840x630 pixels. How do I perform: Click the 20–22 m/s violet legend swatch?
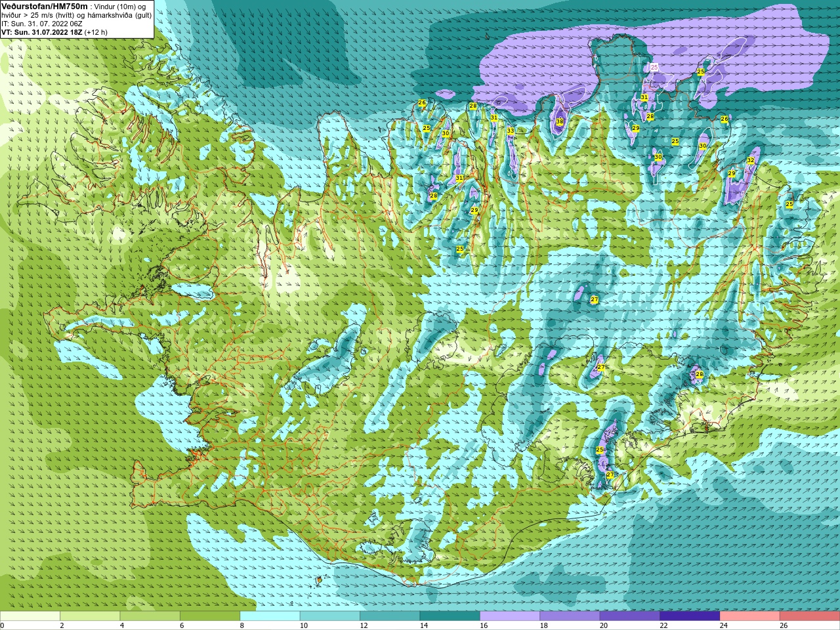click(x=630, y=616)
